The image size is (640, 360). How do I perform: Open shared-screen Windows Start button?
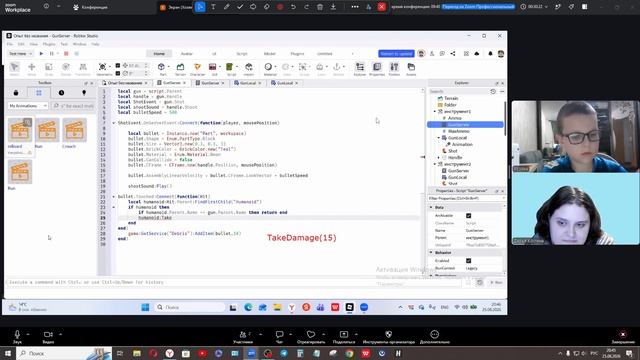click(x=145, y=307)
